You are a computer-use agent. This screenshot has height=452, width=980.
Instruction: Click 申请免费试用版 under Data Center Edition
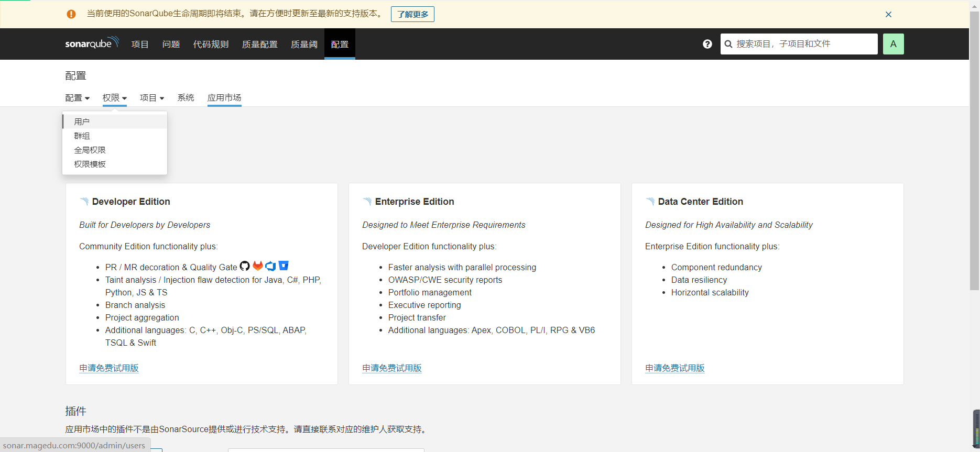pyautogui.click(x=675, y=368)
